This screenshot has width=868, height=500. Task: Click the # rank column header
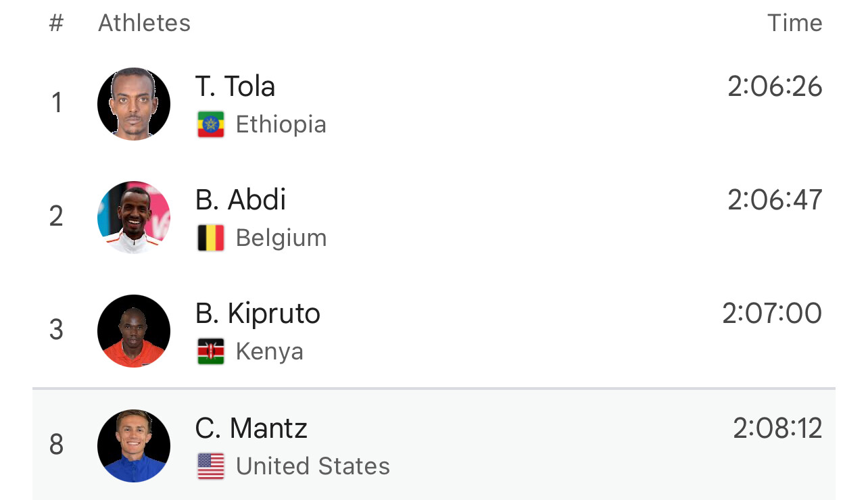click(56, 23)
